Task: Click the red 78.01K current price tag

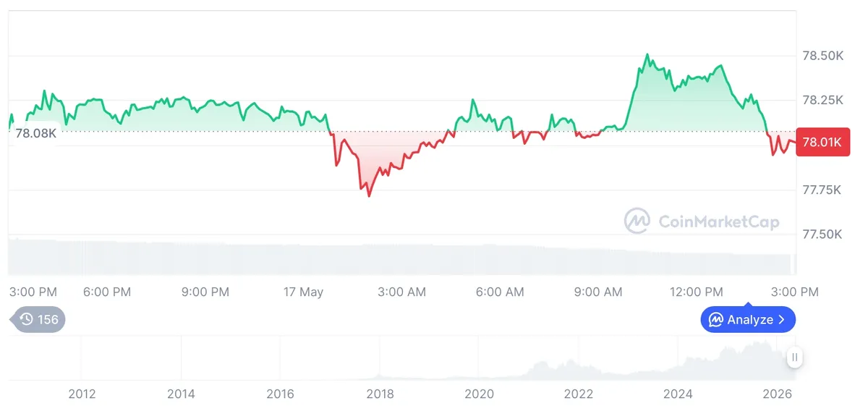Action: [823, 142]
